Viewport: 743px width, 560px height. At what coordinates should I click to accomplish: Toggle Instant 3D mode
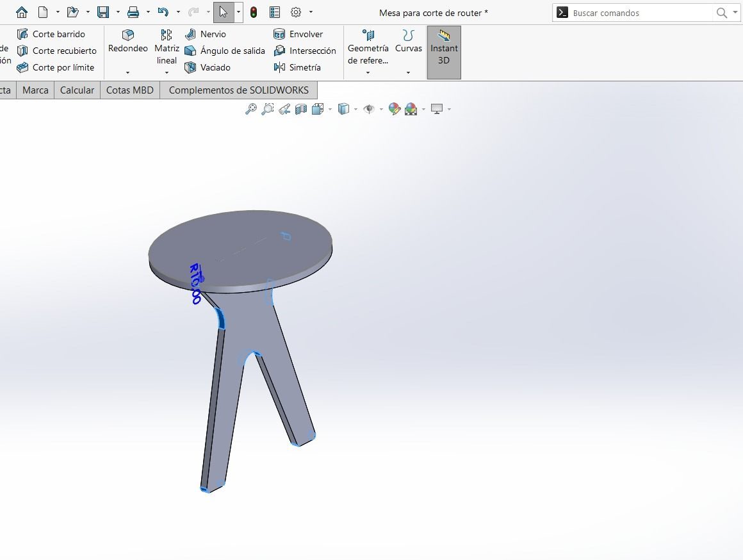(444, 52)
